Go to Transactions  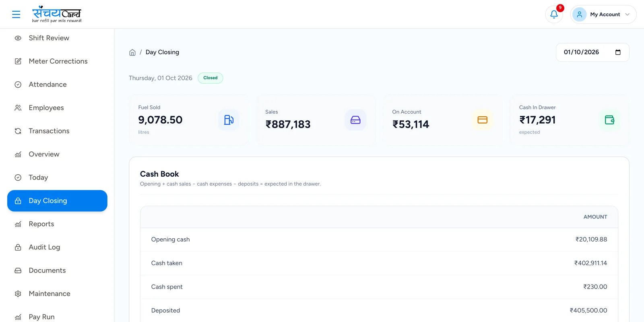tap(57, 131)
